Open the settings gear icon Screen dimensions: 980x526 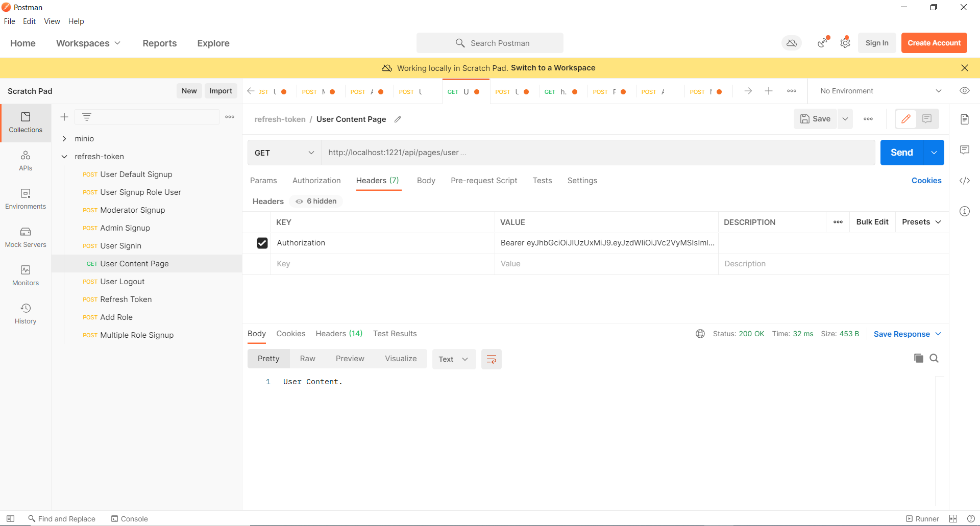click(x=845, y=43)
